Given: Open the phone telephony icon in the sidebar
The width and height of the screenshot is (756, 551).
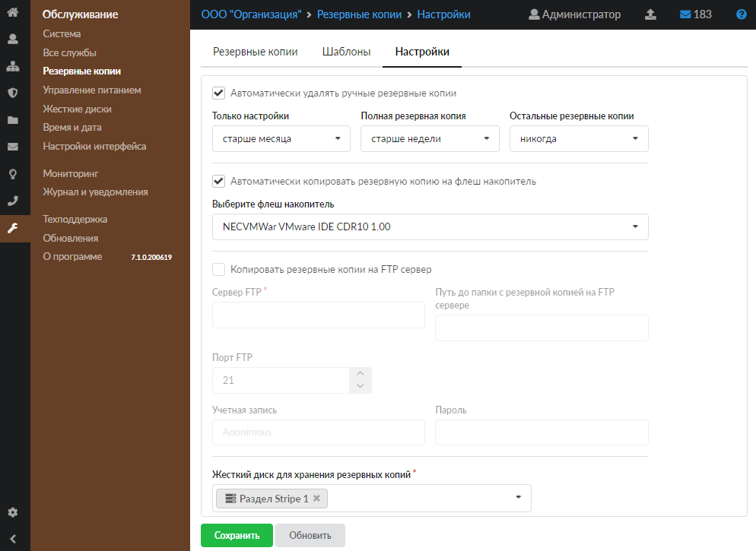Looking at the screenshot, I should pyautogui.click(x=13, y=201).
